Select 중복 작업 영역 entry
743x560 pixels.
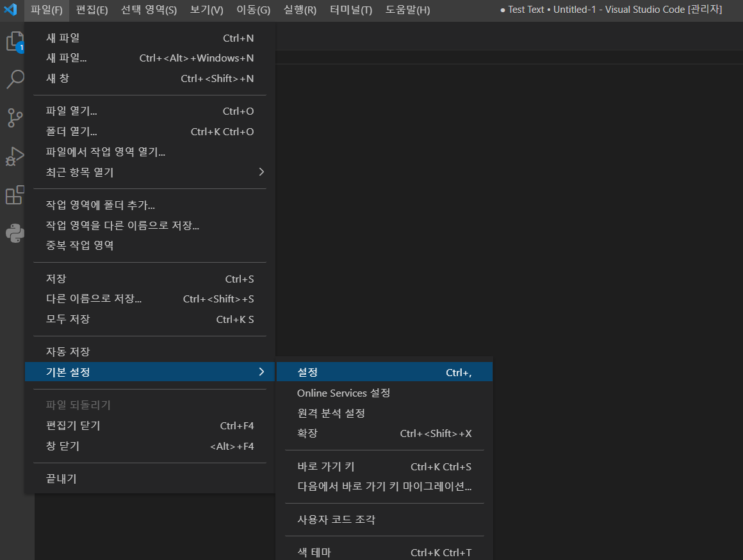coord(150,245)
